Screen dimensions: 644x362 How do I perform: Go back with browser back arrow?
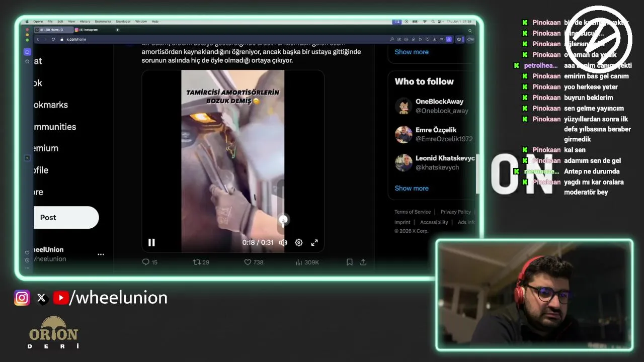[37, 39]
